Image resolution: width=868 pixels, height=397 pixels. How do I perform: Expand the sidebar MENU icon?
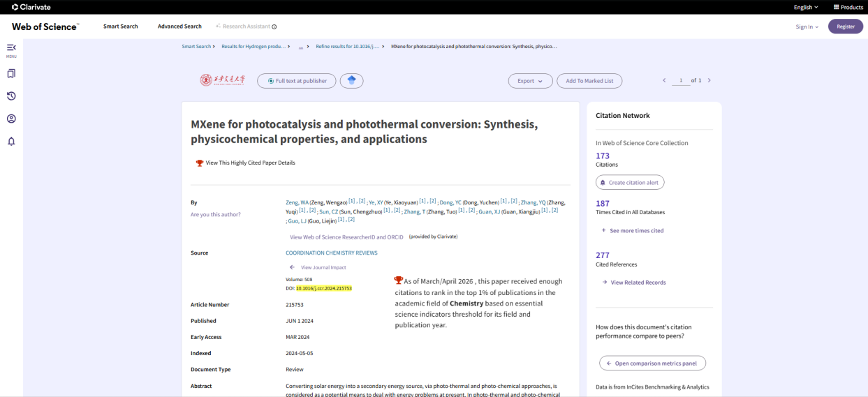point(11,47)
